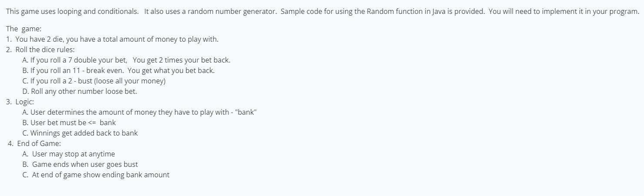Click 'At end of game show ending bank amount'
Image resolution: width=644 pixels, height=196 pixels.
[x=96, y=175]
